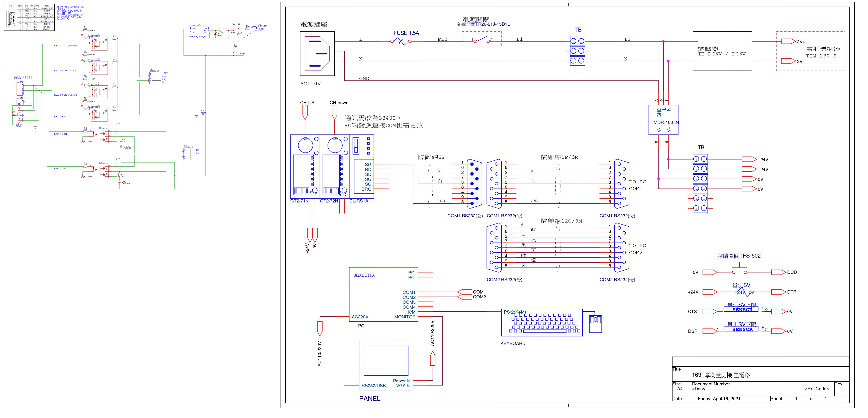The image size is (868, 418).
Task: Select the LM2575GT-5.0 regulator U1
Action: [x=200, y=30]
